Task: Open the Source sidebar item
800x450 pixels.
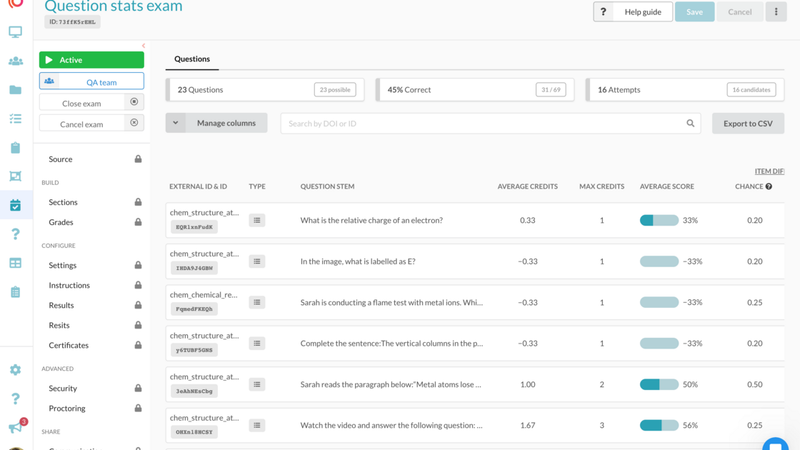Action: point(61,159)
